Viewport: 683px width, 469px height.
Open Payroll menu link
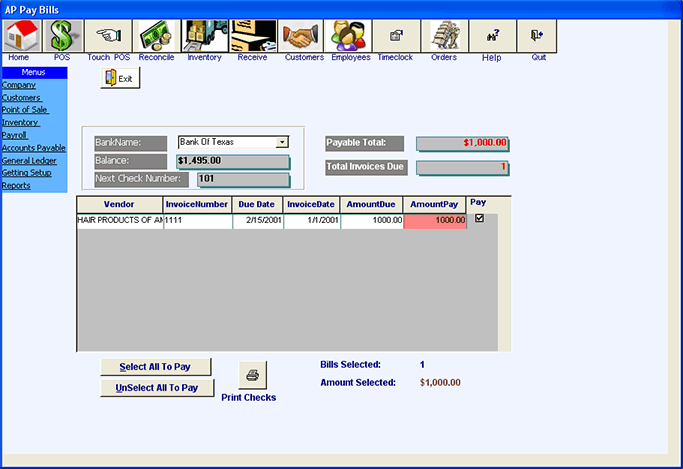click(15, 135)
